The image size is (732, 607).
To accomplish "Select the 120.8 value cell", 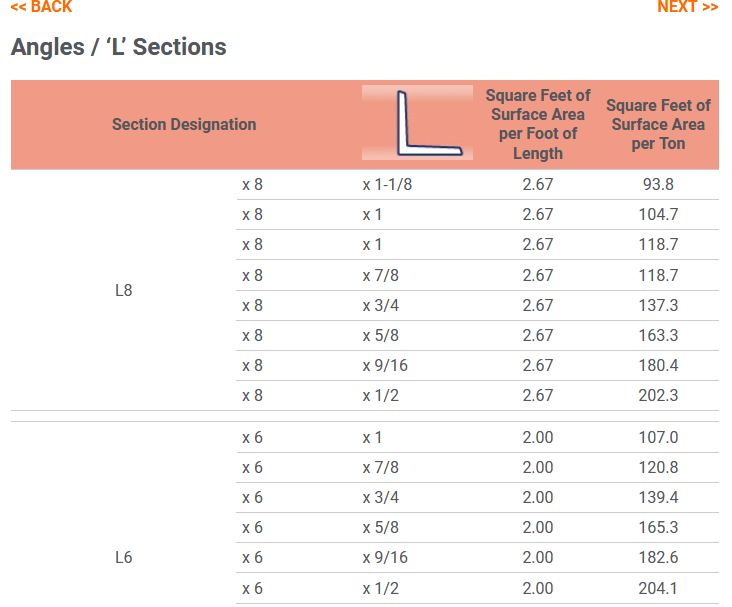I will (658, 468).
